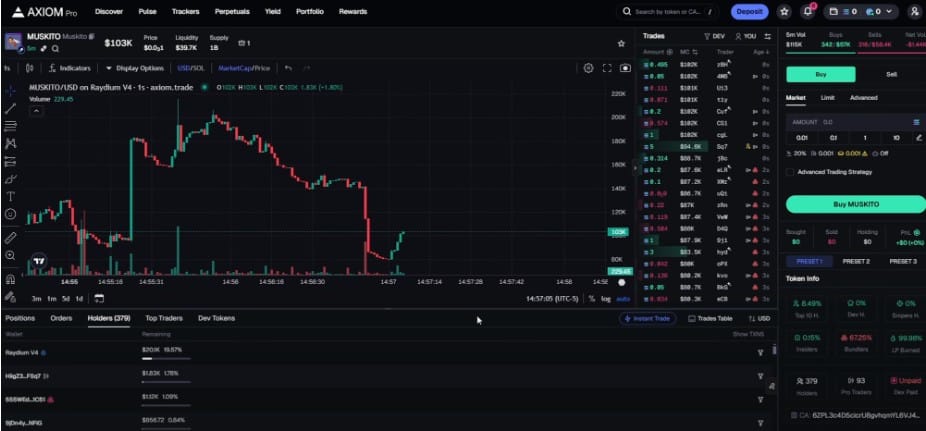Search the token via magnifier icon
Image resolution: width=926 pixels, height=431 pixels.
click(55, 48)
